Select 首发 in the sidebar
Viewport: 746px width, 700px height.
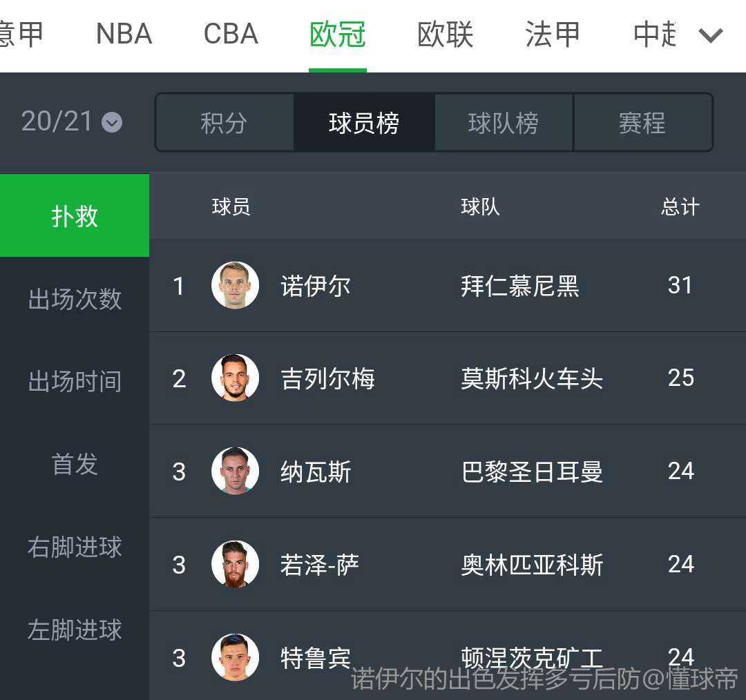(75, 464)
